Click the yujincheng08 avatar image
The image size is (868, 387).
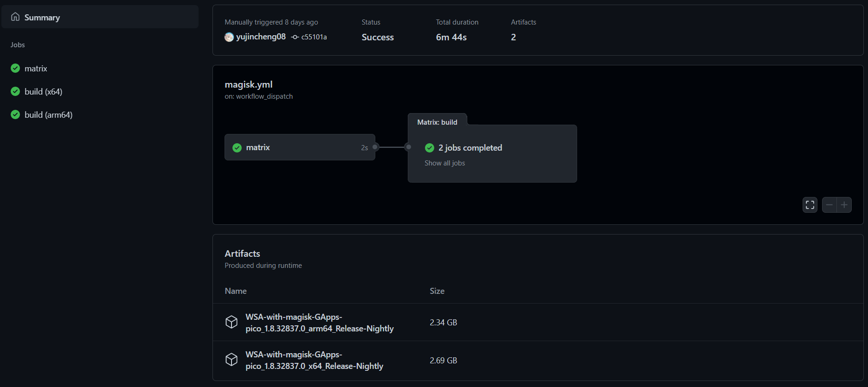coord(229,37)
